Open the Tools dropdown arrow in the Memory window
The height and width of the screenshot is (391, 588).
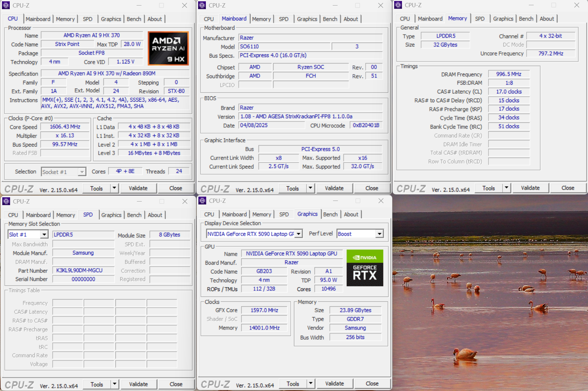pyautogui.click(x=506, y=188)
